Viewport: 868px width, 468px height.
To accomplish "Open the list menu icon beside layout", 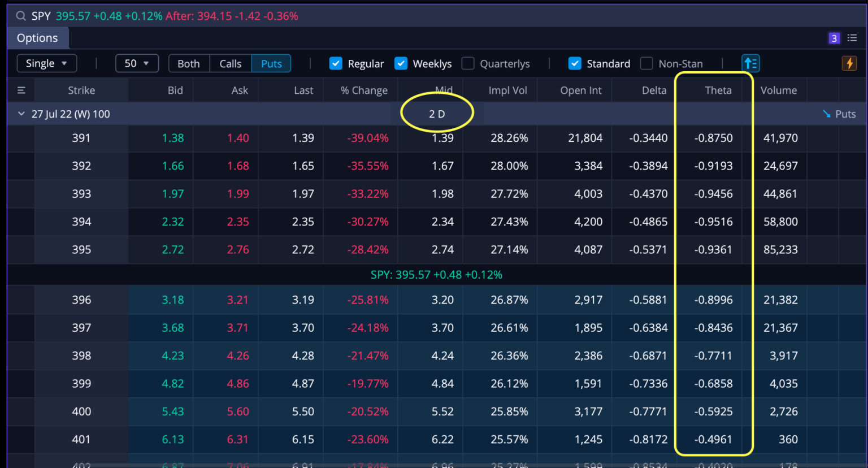I will coord(852,38).
